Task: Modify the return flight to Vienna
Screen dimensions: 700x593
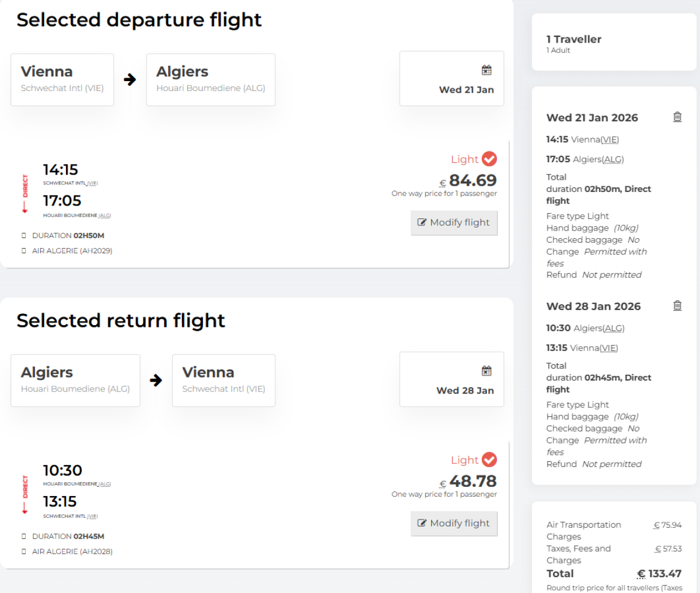Action: (454, 523)
